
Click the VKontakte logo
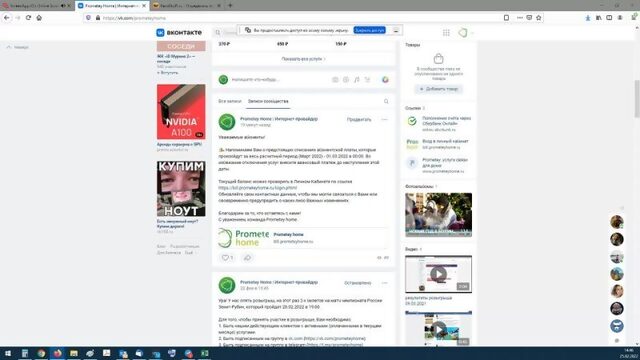click(179, 32)
